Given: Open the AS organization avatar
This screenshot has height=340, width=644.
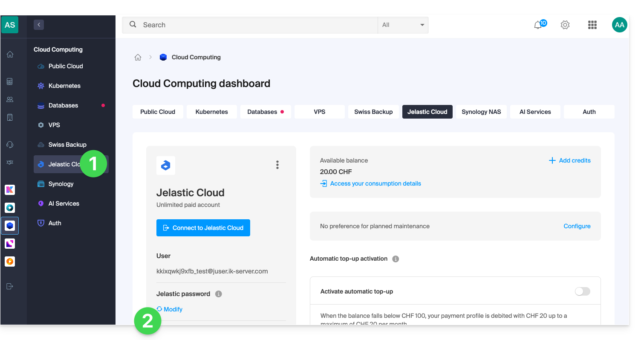Looking at the screenshot, I should [x=10, y=25].
